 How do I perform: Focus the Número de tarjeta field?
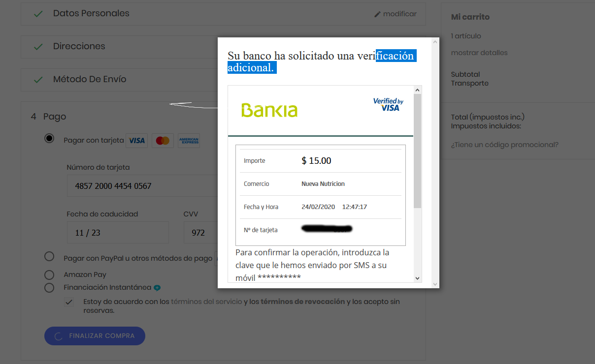[142, 186]
